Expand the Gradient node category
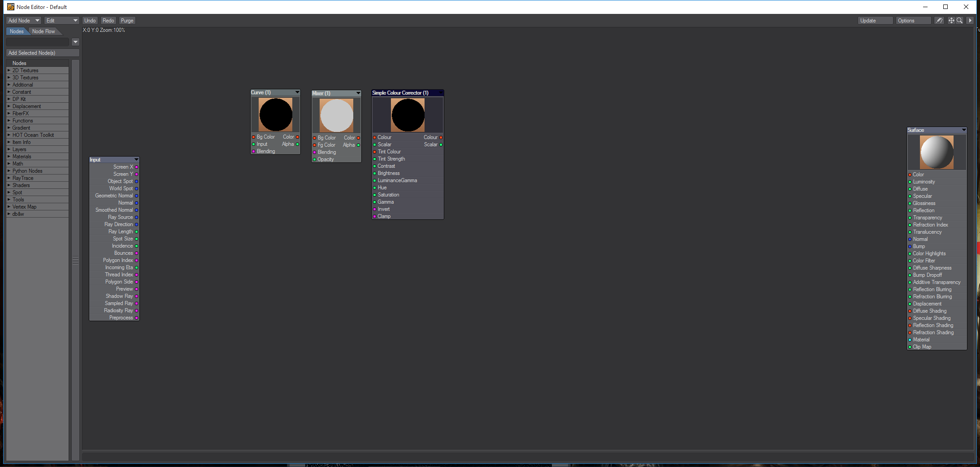The width and height of the screenshot is (980, 467). point(9,128)
